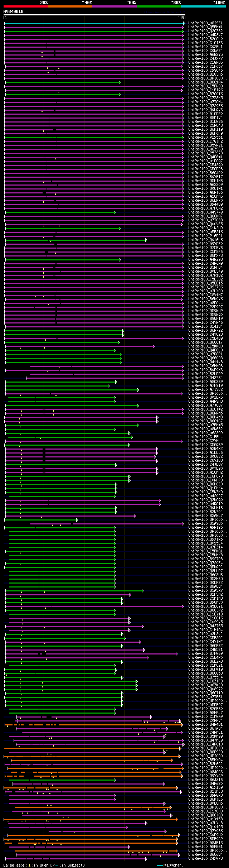
Task: Open hit UniRef100_Q2GZS2
Action: (205, 31)
